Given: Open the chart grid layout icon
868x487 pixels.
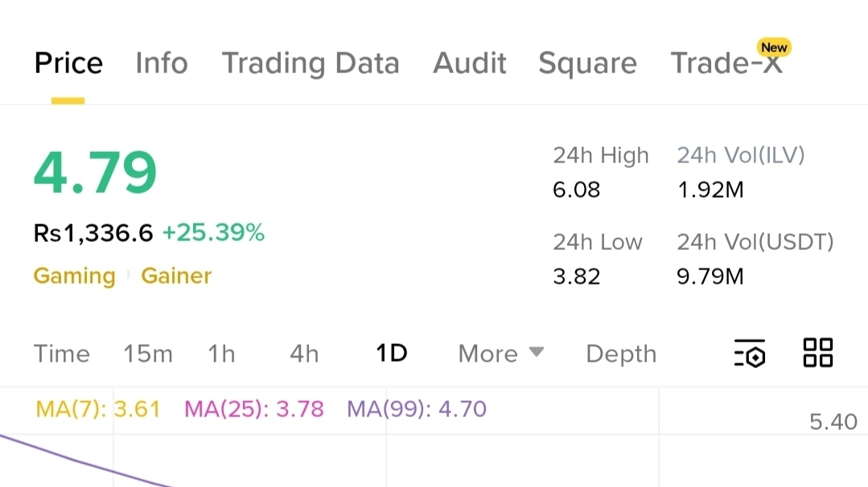Looking at the screenshot, I should tap(817, 353).
